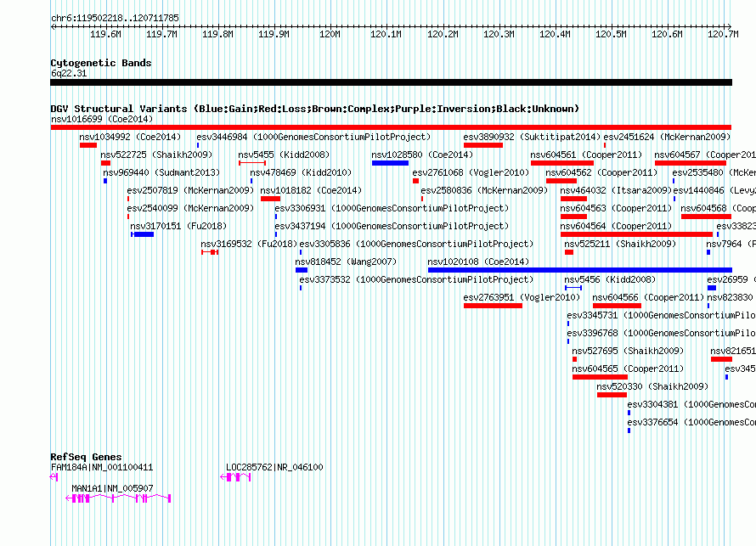Click the MAN1A1|NM_005907 gene label
This screenshot has width=756, height=546.
112,488
